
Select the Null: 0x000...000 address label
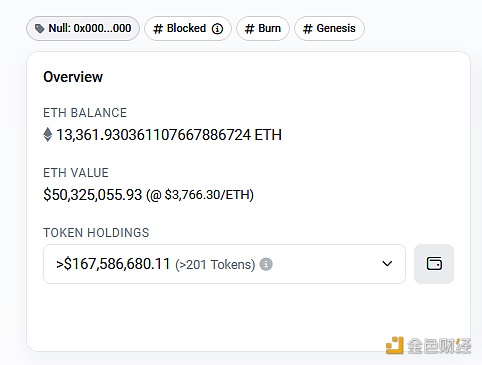pyautogui.click(x=83, y=29)
